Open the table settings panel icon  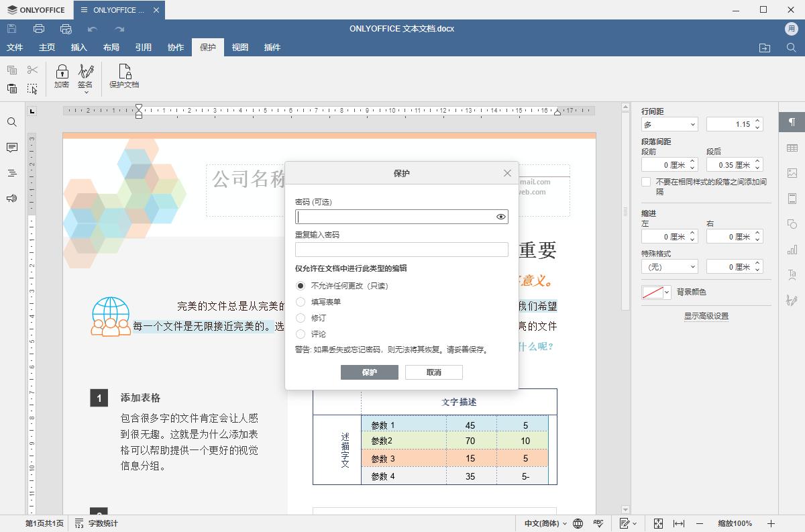(792, 148)
